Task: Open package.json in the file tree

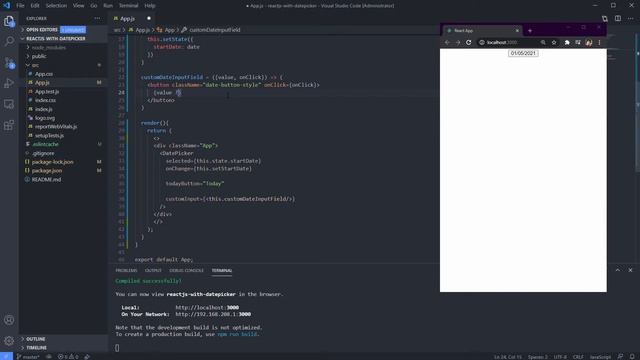Action: [47, 171]
